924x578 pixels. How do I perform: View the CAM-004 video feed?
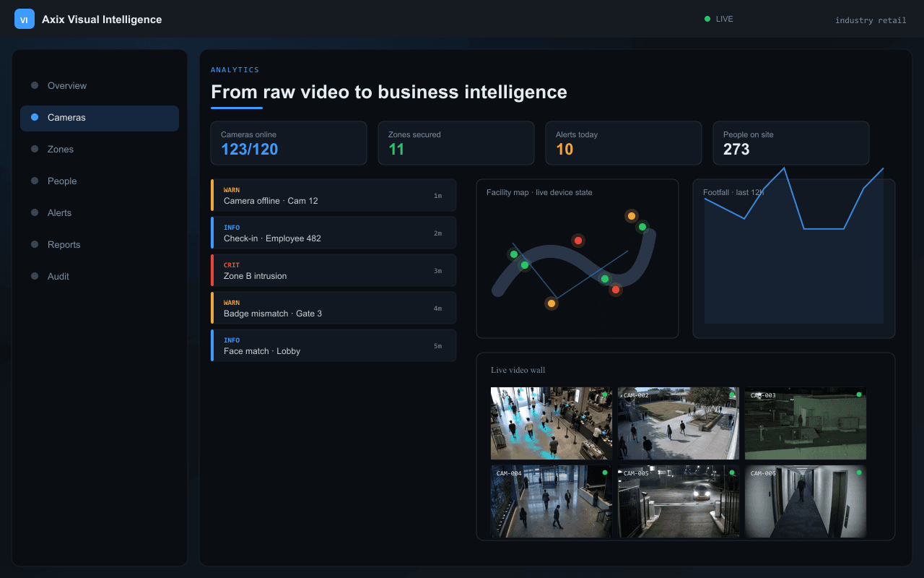point(552,501)
